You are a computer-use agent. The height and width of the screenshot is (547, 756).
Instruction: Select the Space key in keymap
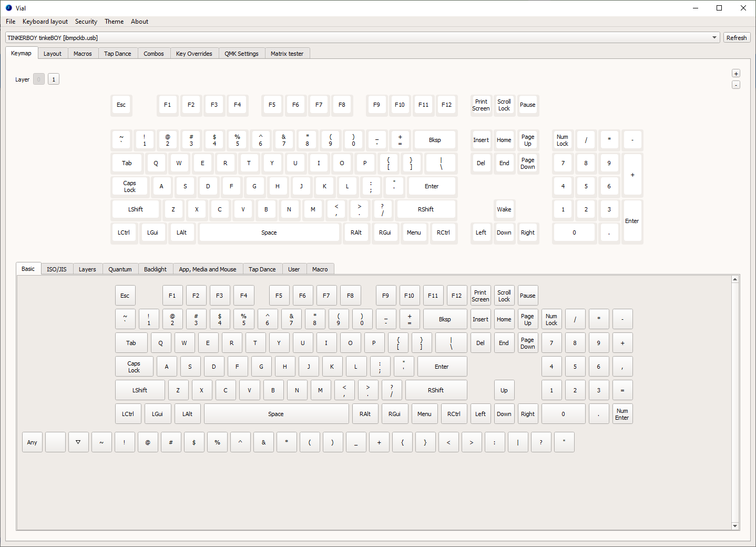click(269, 232)
